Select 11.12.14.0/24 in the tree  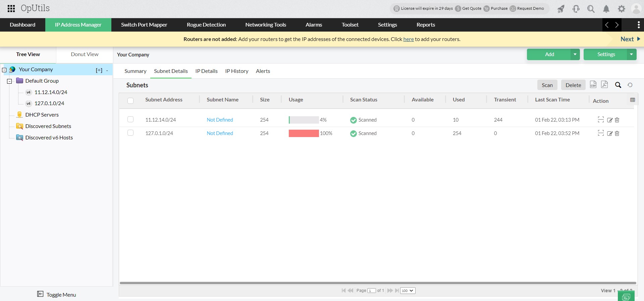pyautogui.click(x=51, y=92)
